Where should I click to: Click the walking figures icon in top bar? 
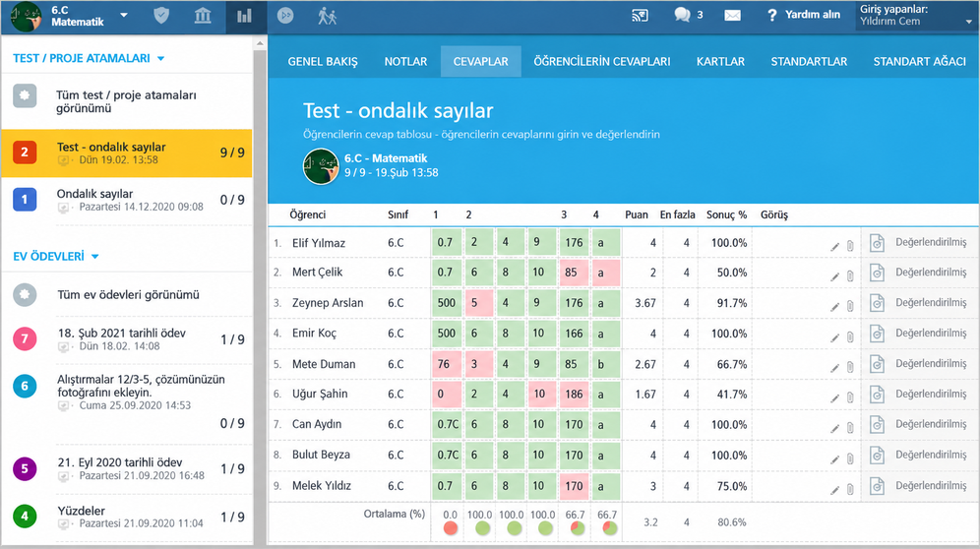tap(327, 16)
